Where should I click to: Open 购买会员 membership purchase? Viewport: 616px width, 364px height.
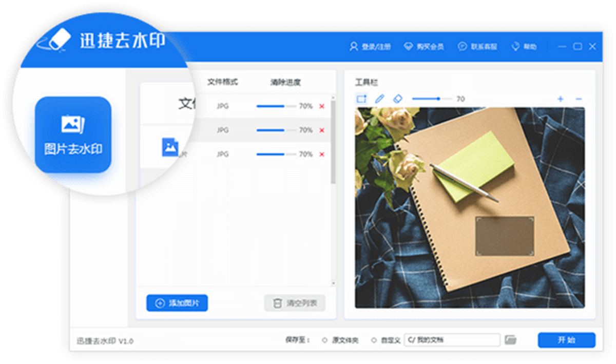(x=424, y=47)
